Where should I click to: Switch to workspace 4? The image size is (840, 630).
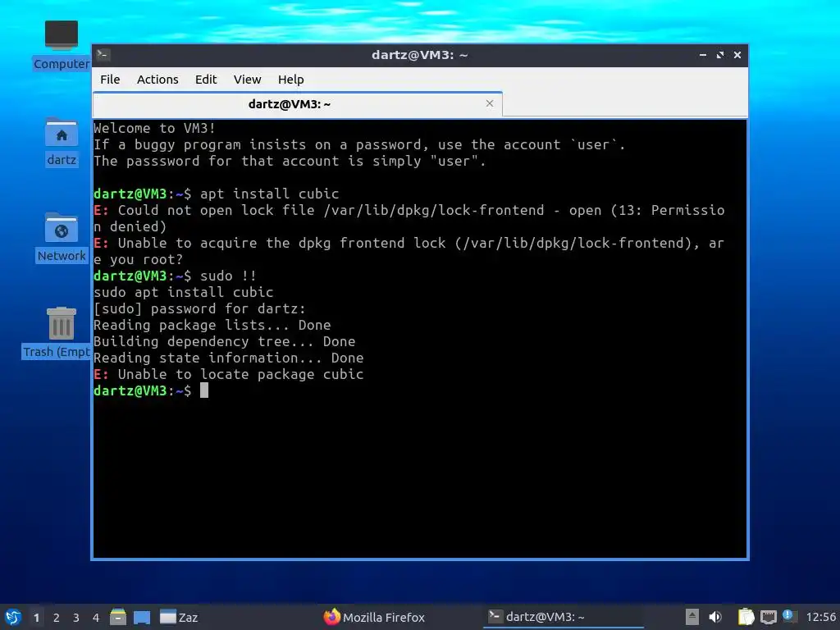tap(96, 618)
